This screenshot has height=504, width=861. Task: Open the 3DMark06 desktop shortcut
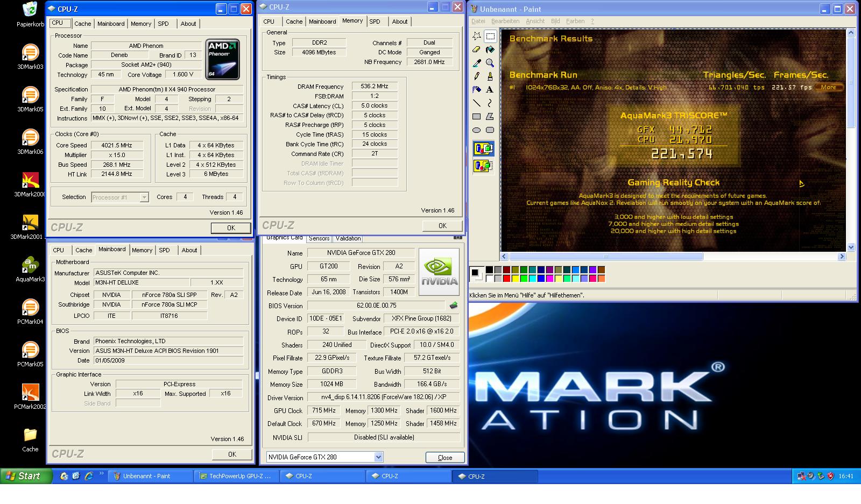click(x=30, y=141)
